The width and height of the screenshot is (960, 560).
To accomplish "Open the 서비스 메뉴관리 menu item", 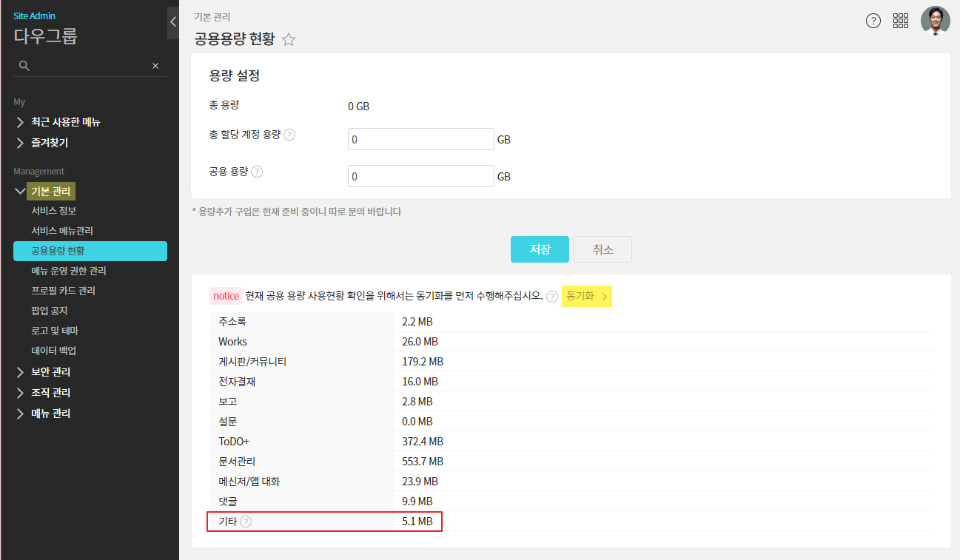I will tap(62, 231).
